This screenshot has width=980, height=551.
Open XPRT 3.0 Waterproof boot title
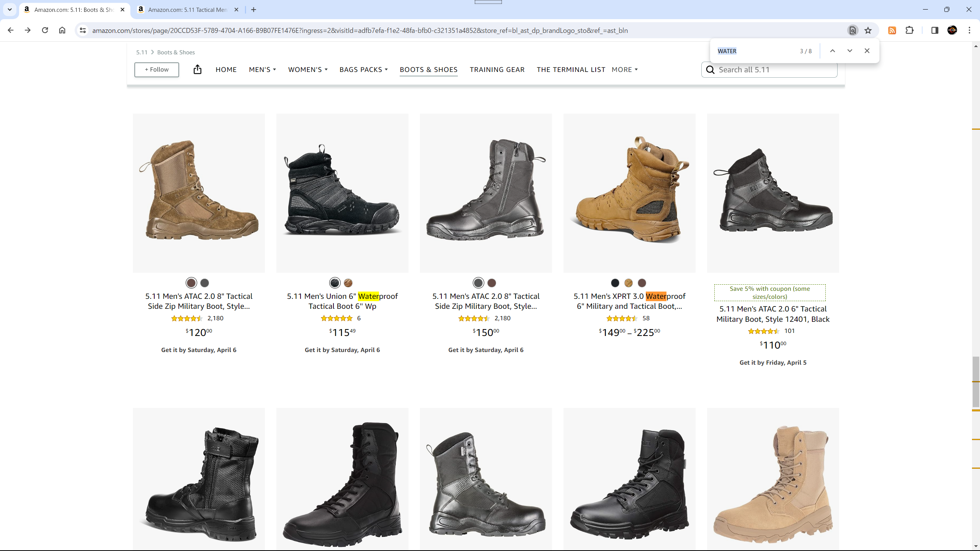click(x=629, y=301)
